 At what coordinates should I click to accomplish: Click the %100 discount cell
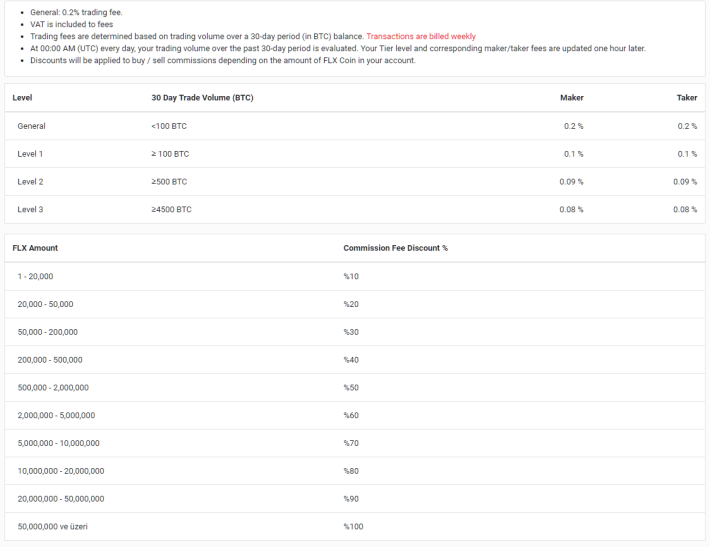(x=353, y=527)
